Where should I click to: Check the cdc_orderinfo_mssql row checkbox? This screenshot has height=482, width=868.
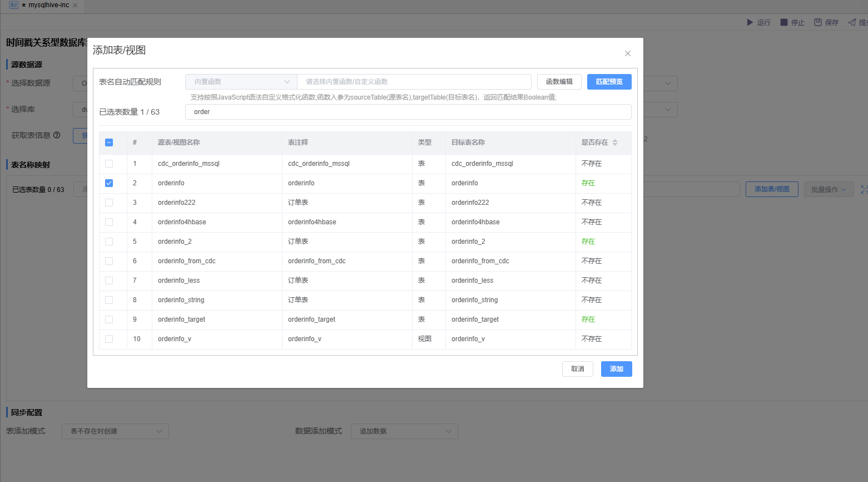click(x=109, y=164)
